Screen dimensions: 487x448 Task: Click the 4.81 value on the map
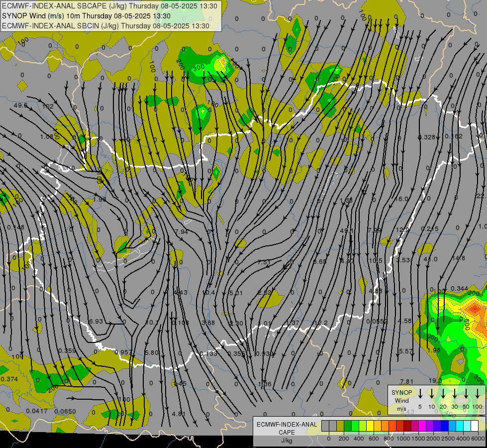click(179, 414)
